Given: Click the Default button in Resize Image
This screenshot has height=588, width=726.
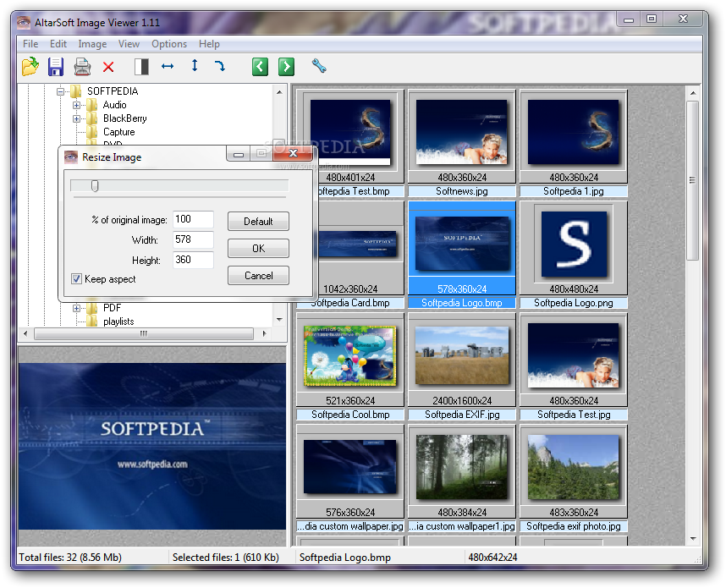Looking at the screenshot, I should pyautogui.click(x=258, y=222).
